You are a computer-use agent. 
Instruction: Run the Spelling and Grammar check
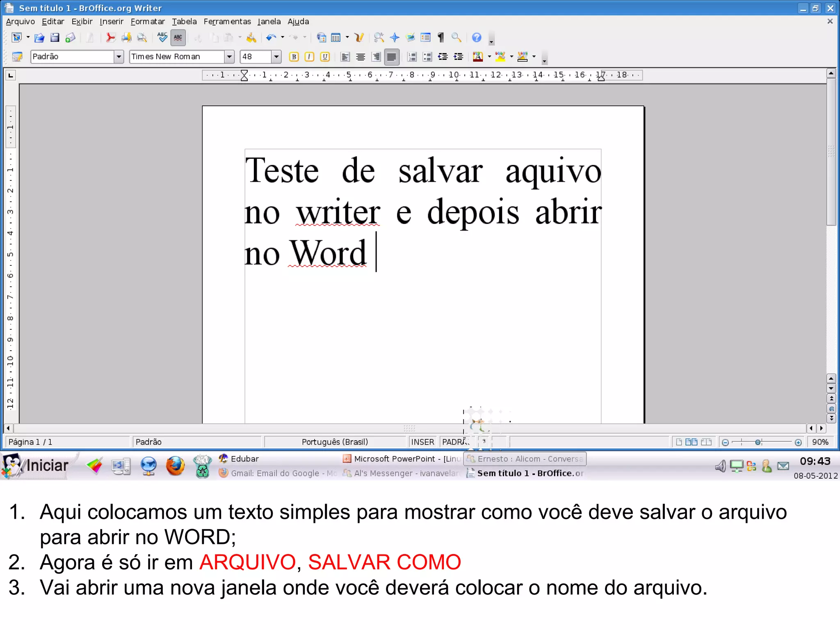162,38
